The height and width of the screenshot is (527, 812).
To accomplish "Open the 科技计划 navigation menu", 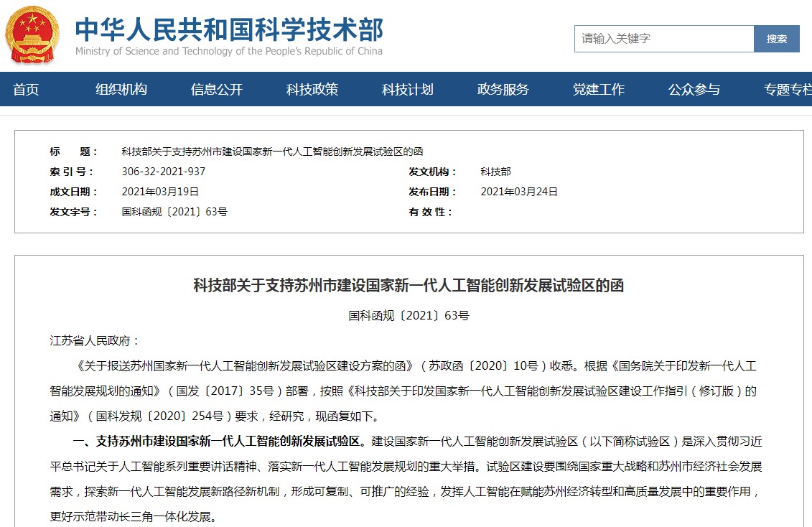I will [408, 90].
